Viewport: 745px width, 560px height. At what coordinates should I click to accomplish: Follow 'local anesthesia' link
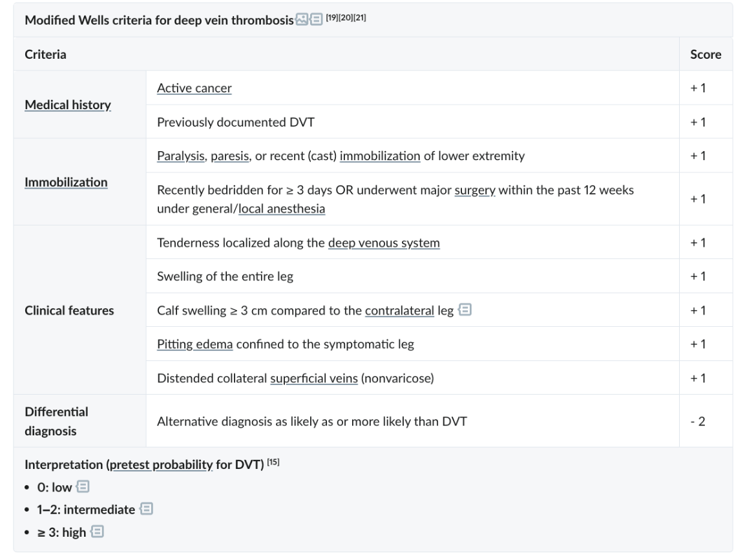[282, 209]
